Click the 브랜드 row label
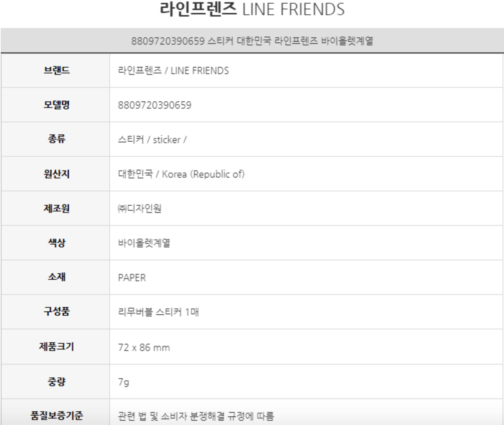Viewport: 504px width, 425px height. [56, 70]
